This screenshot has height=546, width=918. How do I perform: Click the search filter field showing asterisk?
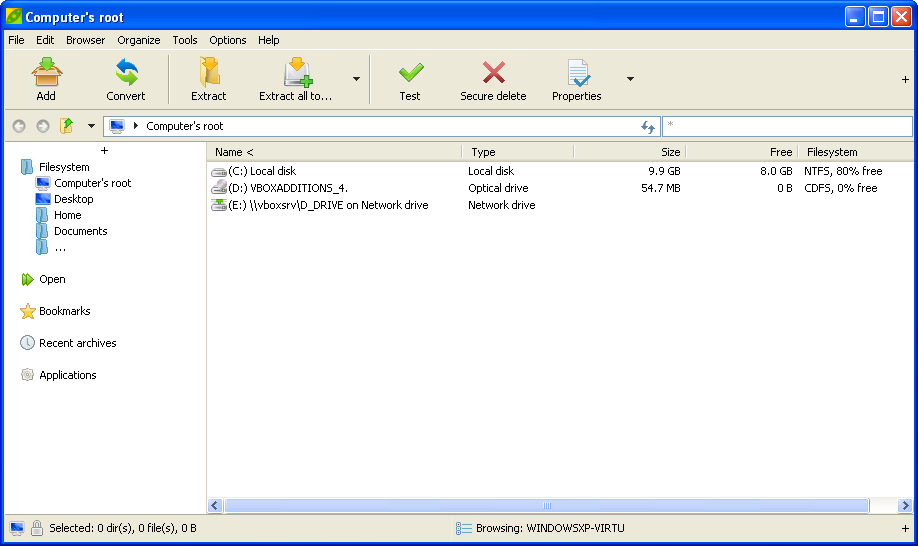[787, 126]
